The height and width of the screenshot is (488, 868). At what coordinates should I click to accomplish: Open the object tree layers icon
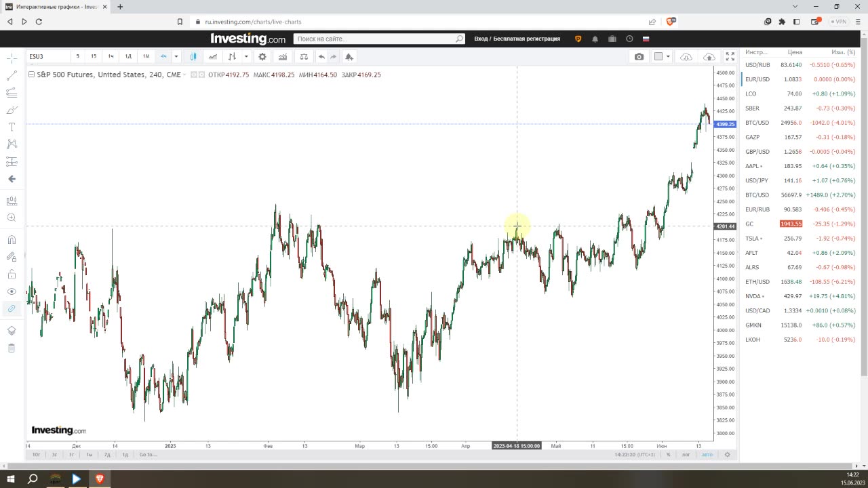pyautogui.click(x=12, y=331)
